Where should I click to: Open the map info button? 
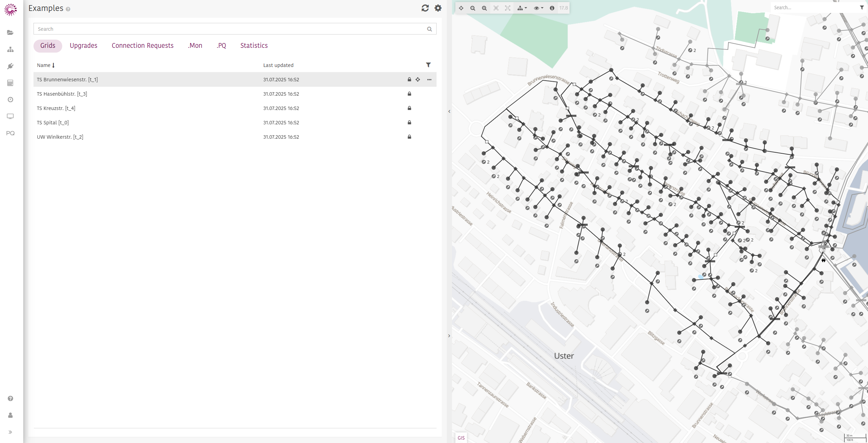point(552,8)
